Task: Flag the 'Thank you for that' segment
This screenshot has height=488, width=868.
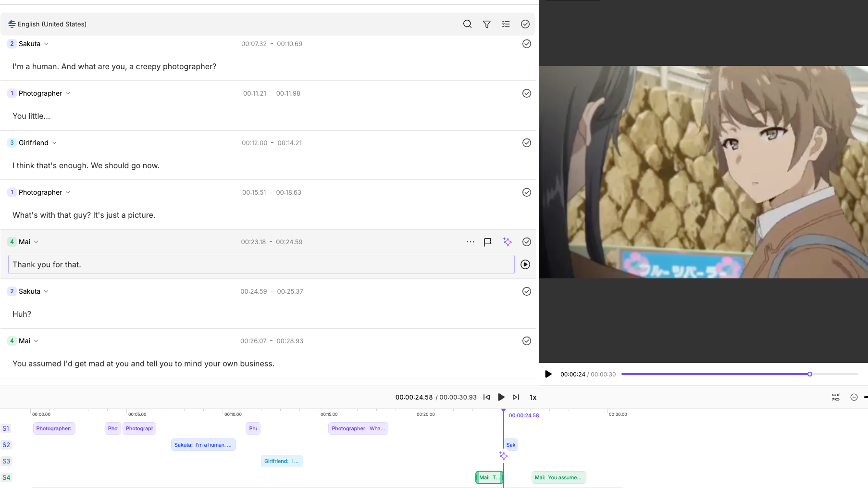Action: click(x=488, y=242)
